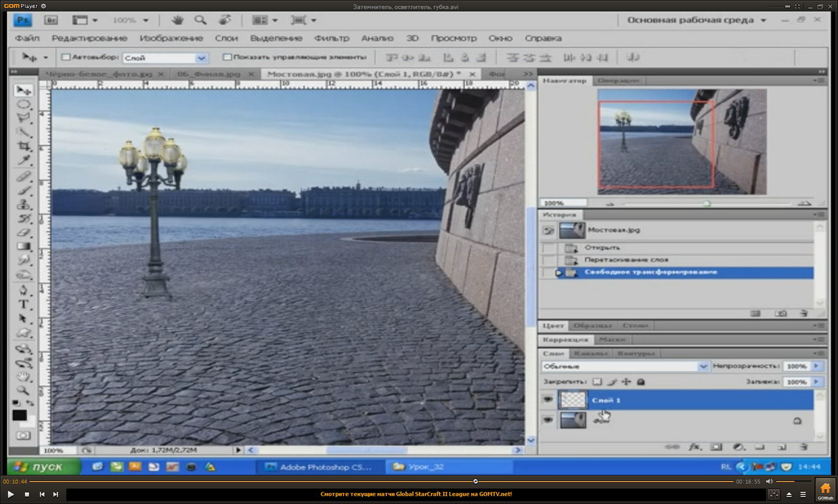Click the fx layer style icon
Image resolution: width=838 pixels, height=504 pixels.
coord(694,447)
